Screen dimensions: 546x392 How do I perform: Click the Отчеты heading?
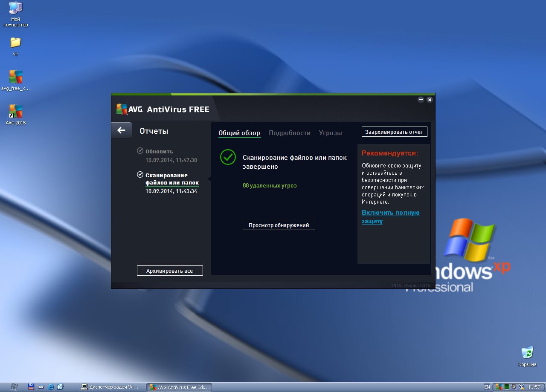tap(154, 131)
